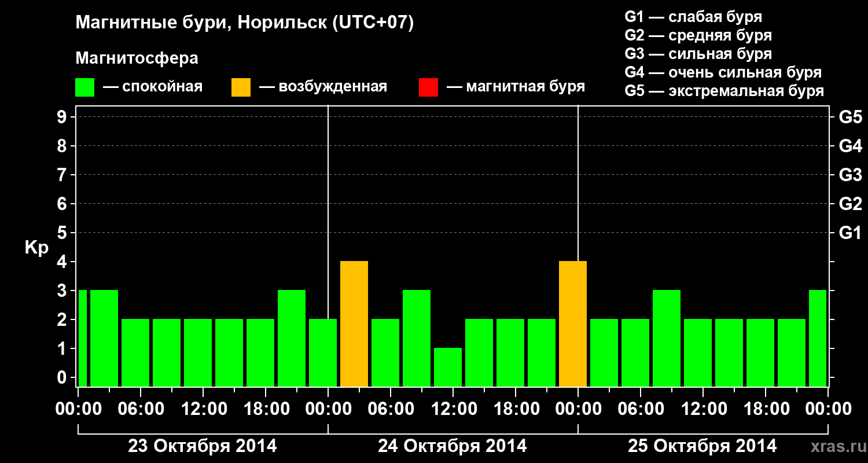Screen dimensions: 868x463
Task: Click the shortest green bar with Kp 1
Action: click(x=448, y=367)
